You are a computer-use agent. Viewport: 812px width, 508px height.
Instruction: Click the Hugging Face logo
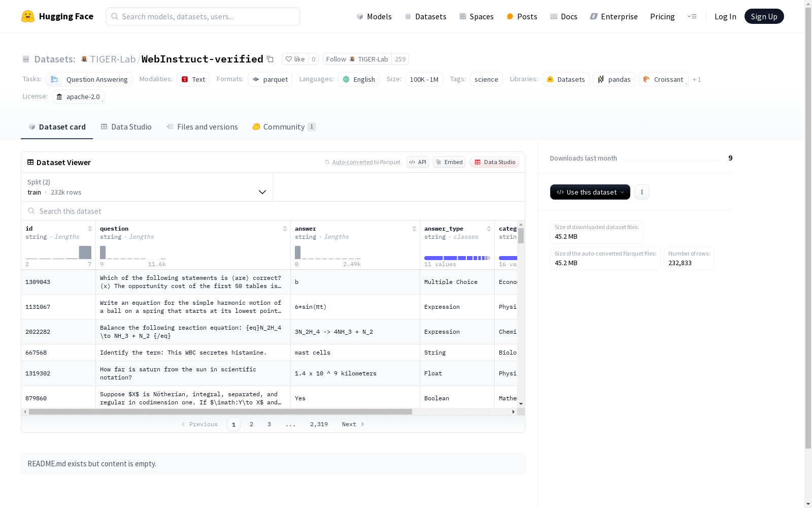click(57, 16)
